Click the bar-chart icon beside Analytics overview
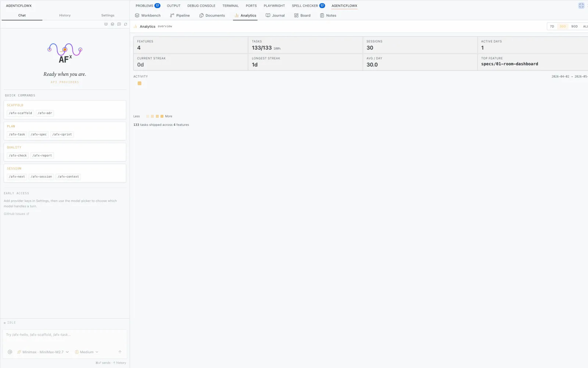The image size is (588, 368). [136, 26]
